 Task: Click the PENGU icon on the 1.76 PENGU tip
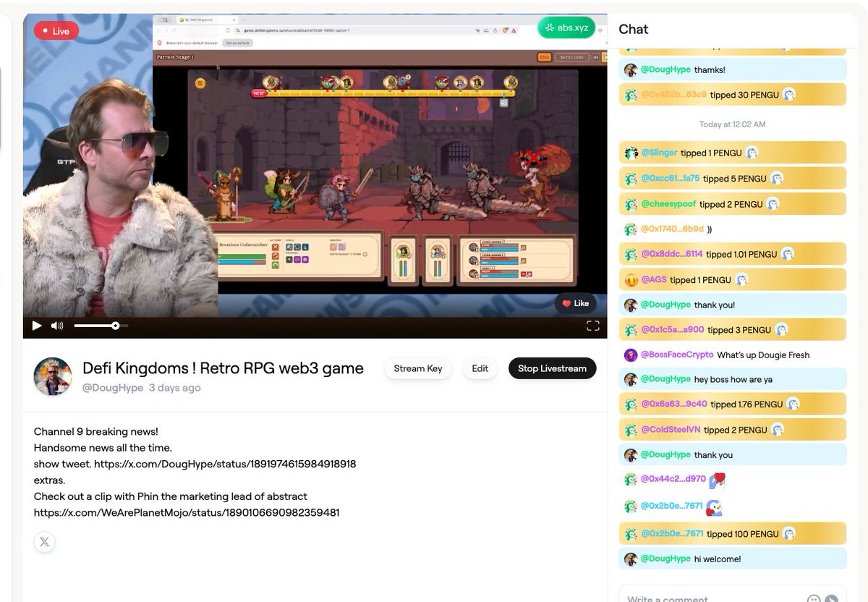pyautogui.click(x=793, y=404)
